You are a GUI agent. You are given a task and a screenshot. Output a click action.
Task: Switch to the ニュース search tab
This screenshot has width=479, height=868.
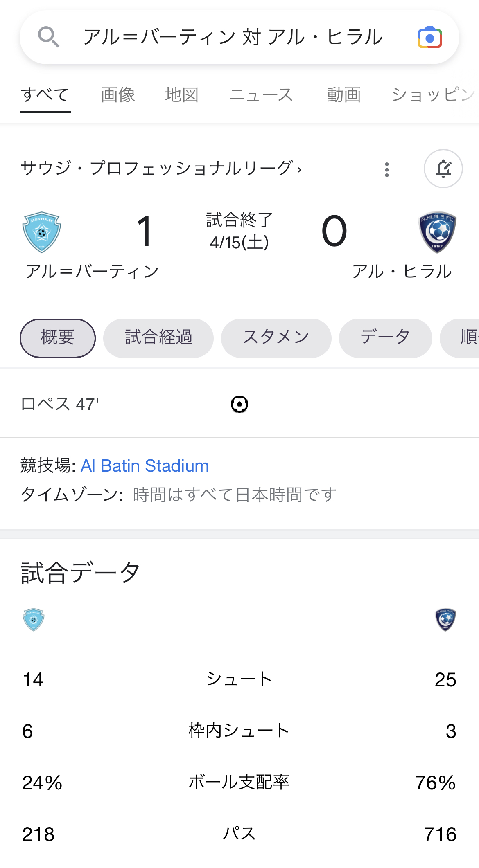coord(261,95)
